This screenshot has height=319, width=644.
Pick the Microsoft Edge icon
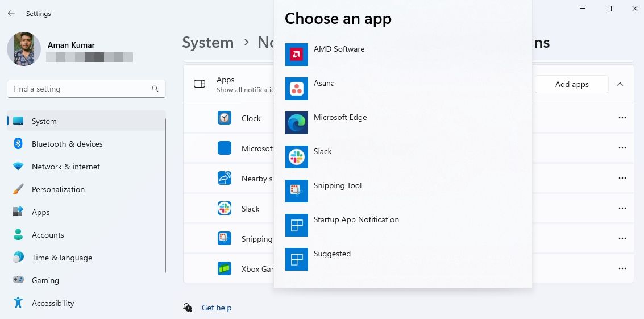click(x=297, y=122)
